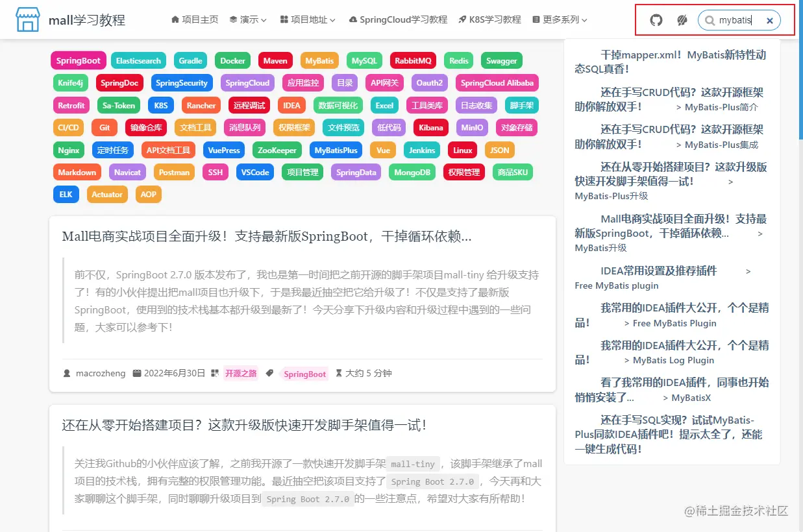Image resolution: width=803 pixels, height=532 pixels.
Task: Expand the 演示 dropdown menu
Action: (248, 19)
